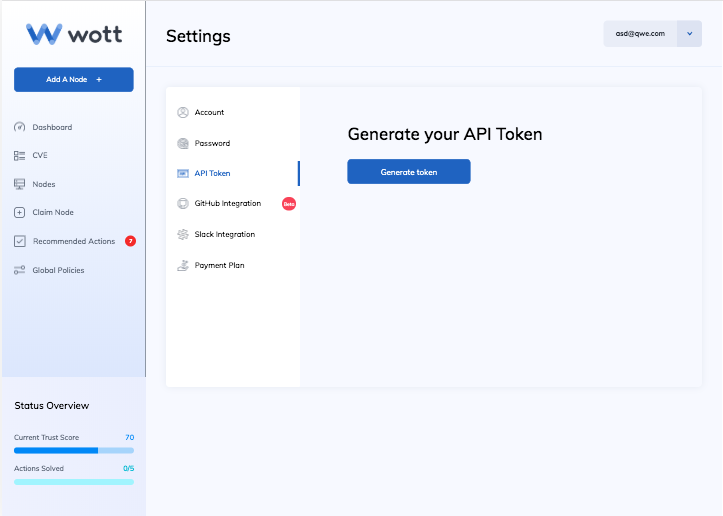723x516 pixels.
Task: Click the Account user icon
Action: point(182,112)
